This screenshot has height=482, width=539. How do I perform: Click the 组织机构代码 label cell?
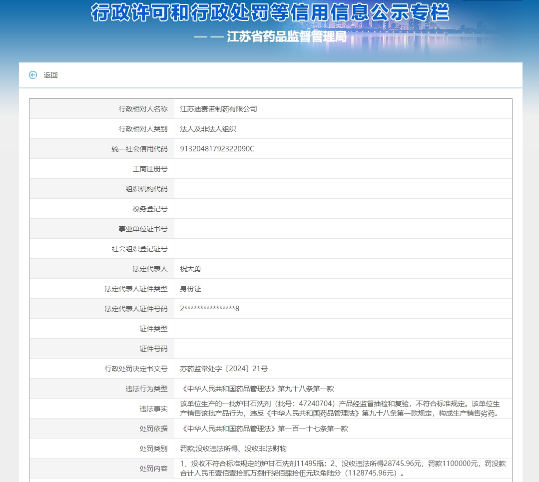pos(102,189)
